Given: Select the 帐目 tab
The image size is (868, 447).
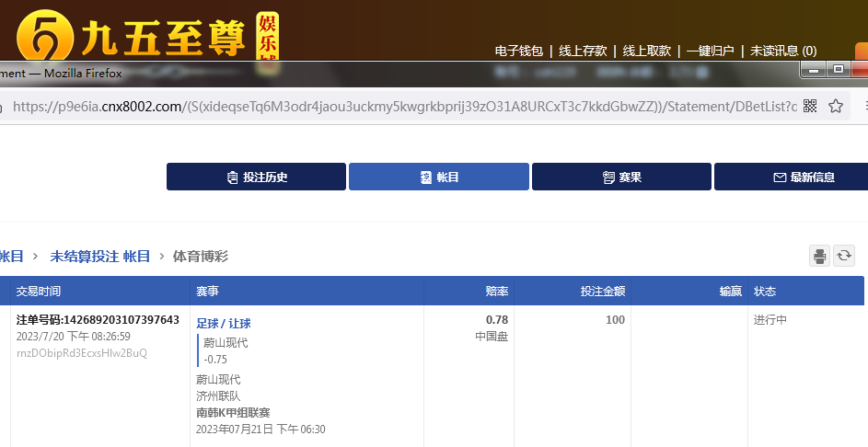Looking at the screenshot, I should coord(439,177).
